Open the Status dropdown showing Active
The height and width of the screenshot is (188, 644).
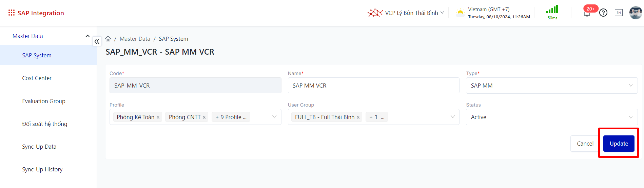551,117
